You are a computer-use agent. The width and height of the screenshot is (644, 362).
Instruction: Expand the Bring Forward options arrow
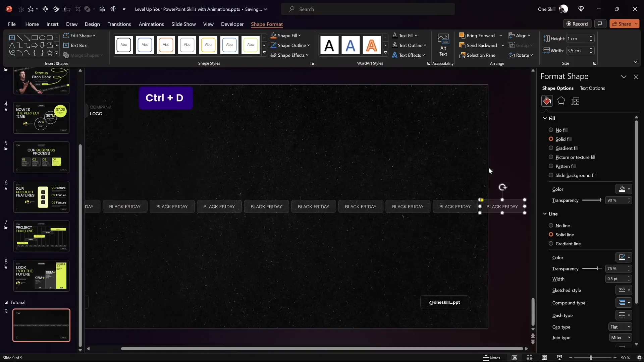point(500,36)
